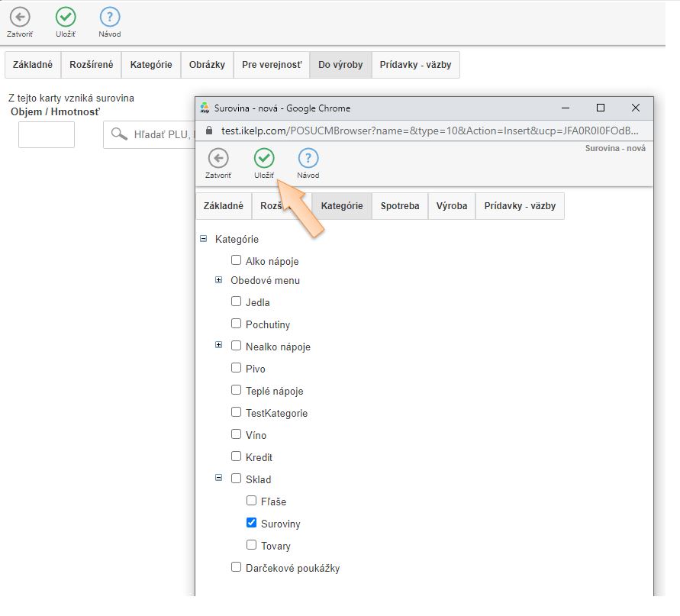
Task: Open the Návod help icon in main toolbar
Action: 110,17
